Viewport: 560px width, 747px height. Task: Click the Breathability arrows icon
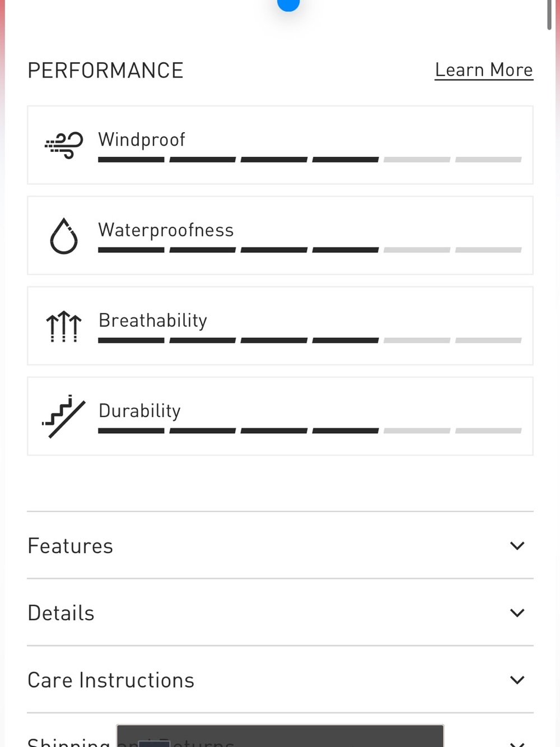coord(64,326)
